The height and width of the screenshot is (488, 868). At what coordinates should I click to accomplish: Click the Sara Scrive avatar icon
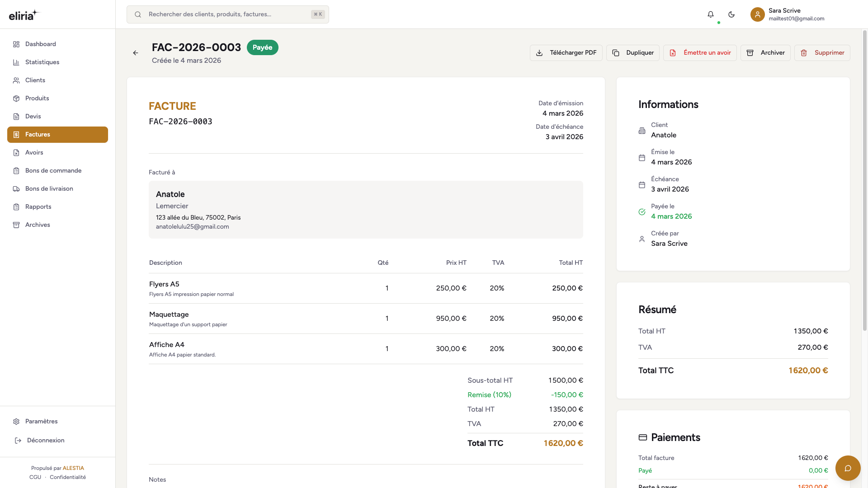click(758, 14)
